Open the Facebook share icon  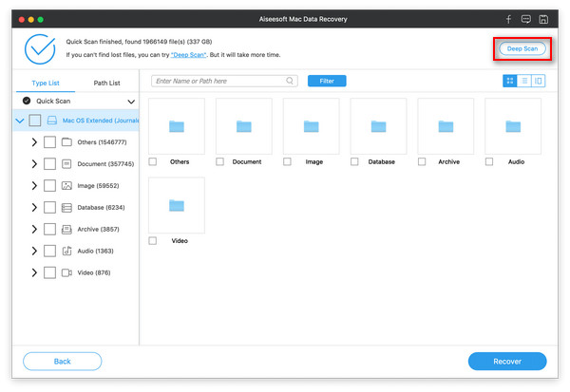(x=508, y=19)
